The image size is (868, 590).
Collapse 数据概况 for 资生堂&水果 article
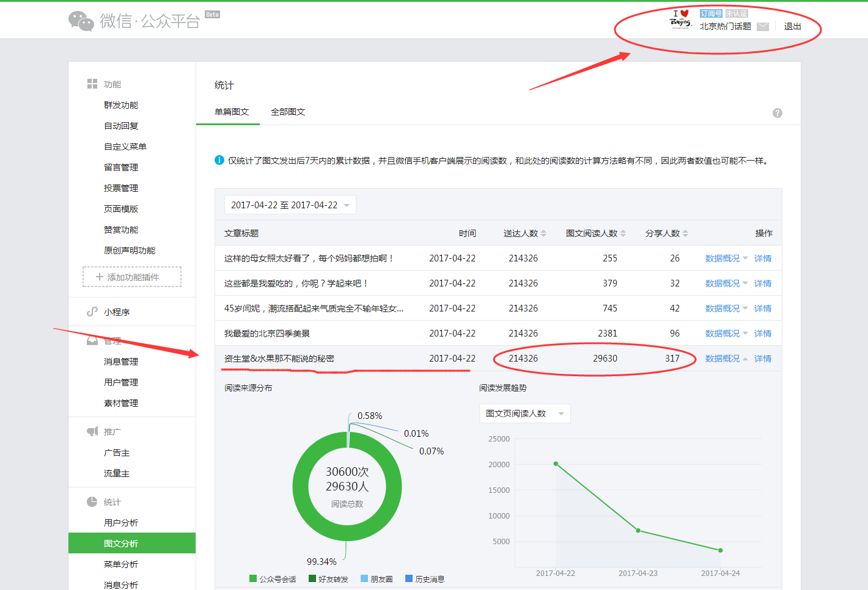point(726,359)
